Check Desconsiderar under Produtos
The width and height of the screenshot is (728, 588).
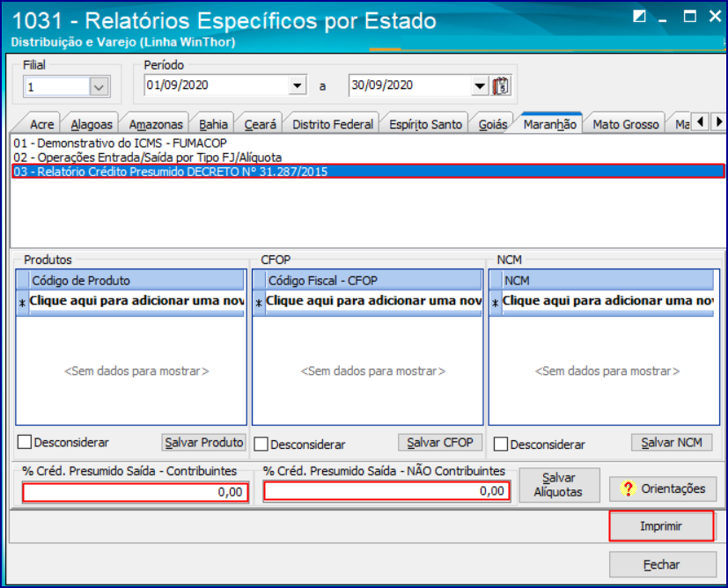[25, 442]
